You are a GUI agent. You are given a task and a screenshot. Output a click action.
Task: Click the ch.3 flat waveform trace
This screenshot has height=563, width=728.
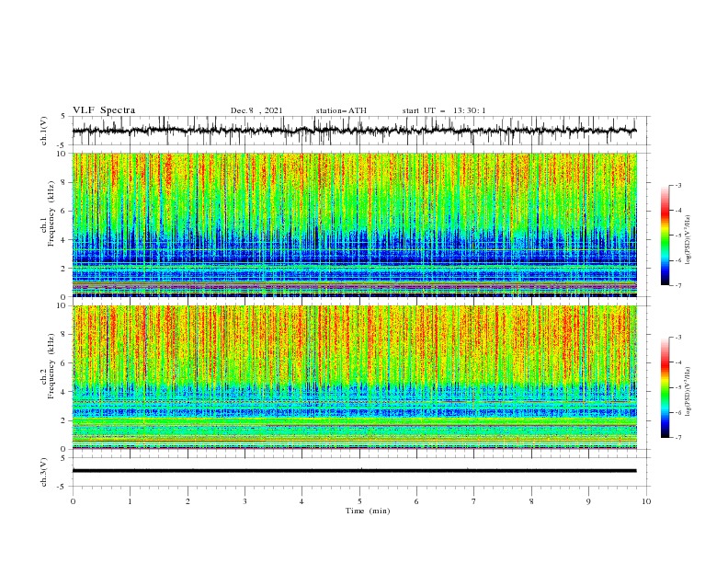(x=354, y=471)
